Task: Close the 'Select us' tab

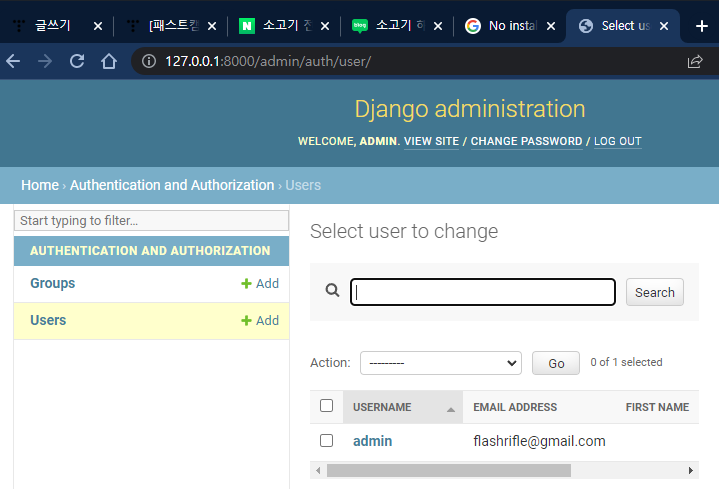Action: tap(664, 26)
